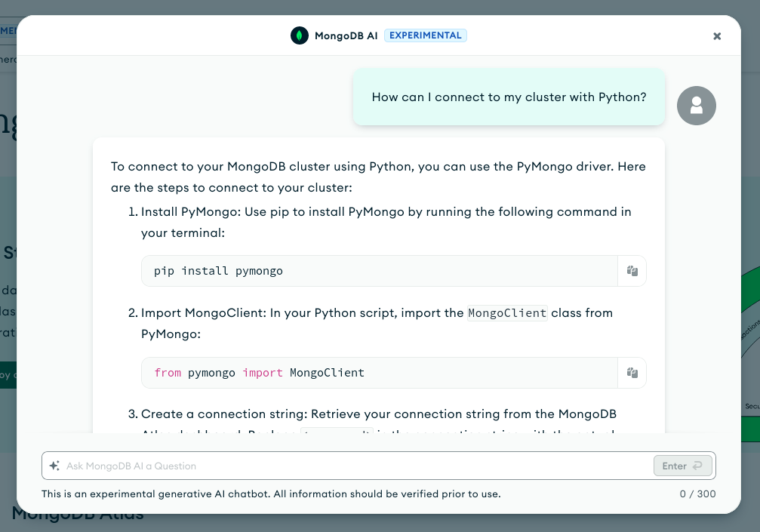Click the user avatar icon
This screenshot has height=532, width=760.
pos(697,106)
